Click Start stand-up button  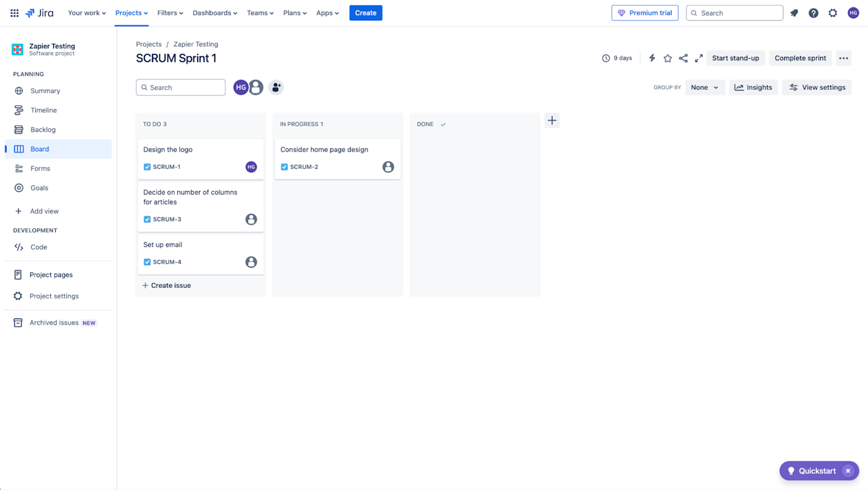735,58
